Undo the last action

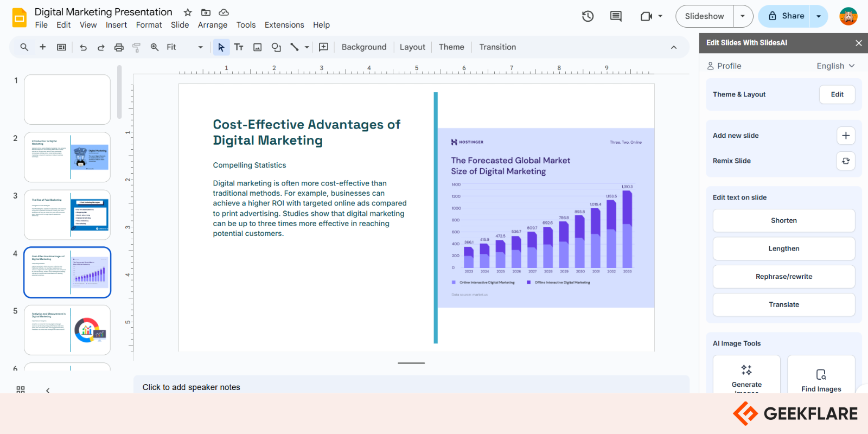point(83,47)
